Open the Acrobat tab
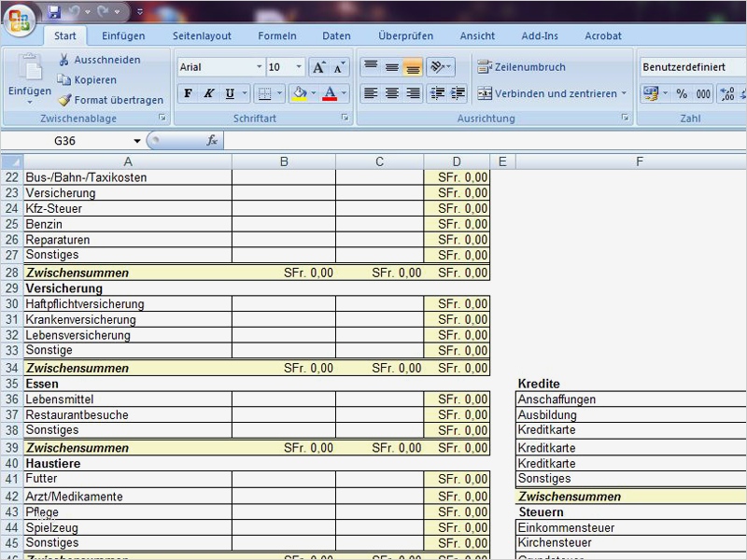This screenshot has width=747, height=560. pyautogui.click(x=602, y=35)
